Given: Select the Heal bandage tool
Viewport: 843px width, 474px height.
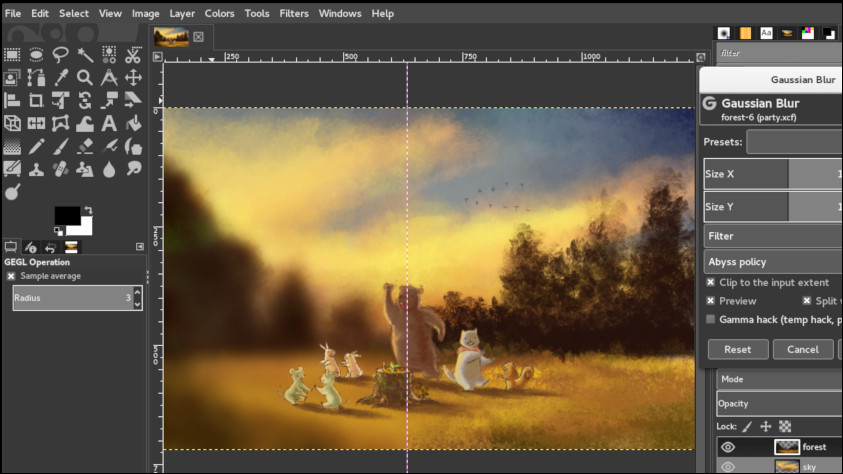Looking at the screenshot, I should (x=60, y=170).
